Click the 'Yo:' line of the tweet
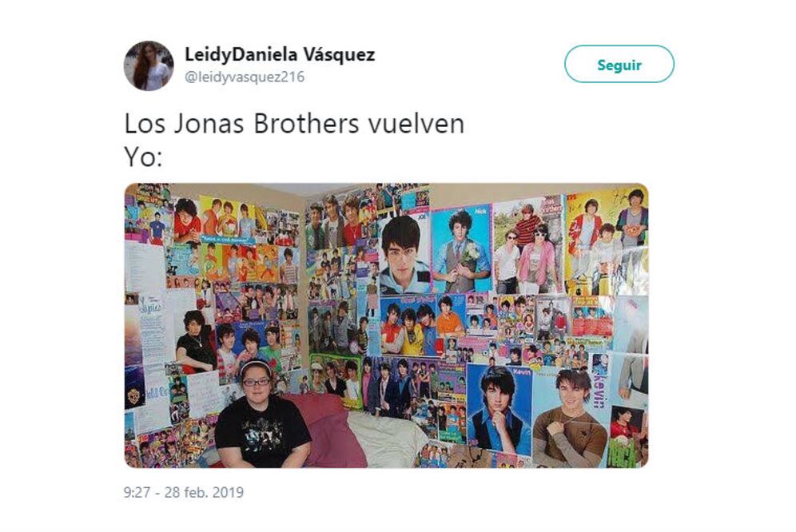Viewport: 796px width, 532px height. pyautogui.click(x=144, y=157)
